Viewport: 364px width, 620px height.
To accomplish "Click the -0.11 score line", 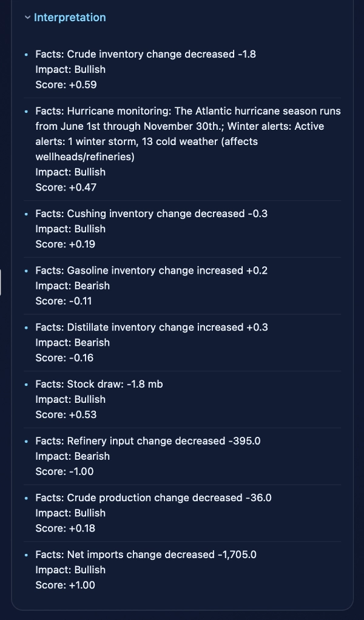I will coord(64,300).
